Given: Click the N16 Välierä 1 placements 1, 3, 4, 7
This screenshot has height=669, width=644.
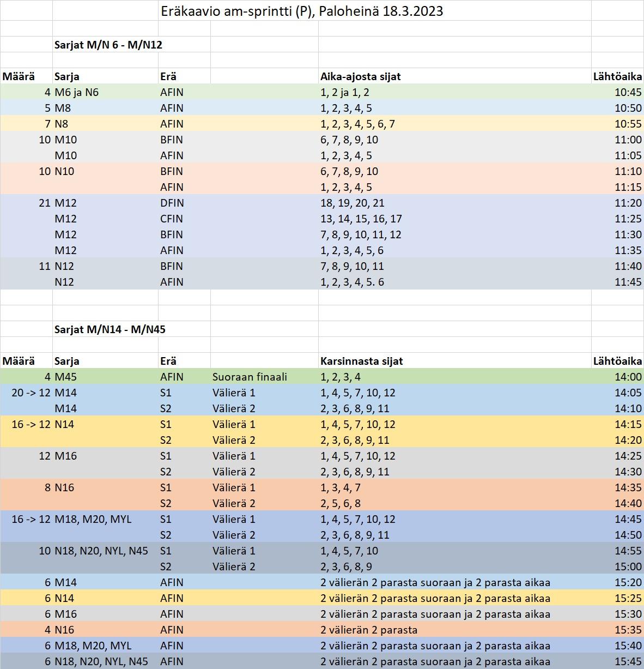Looking at the screenshot, I should [341, 487].
